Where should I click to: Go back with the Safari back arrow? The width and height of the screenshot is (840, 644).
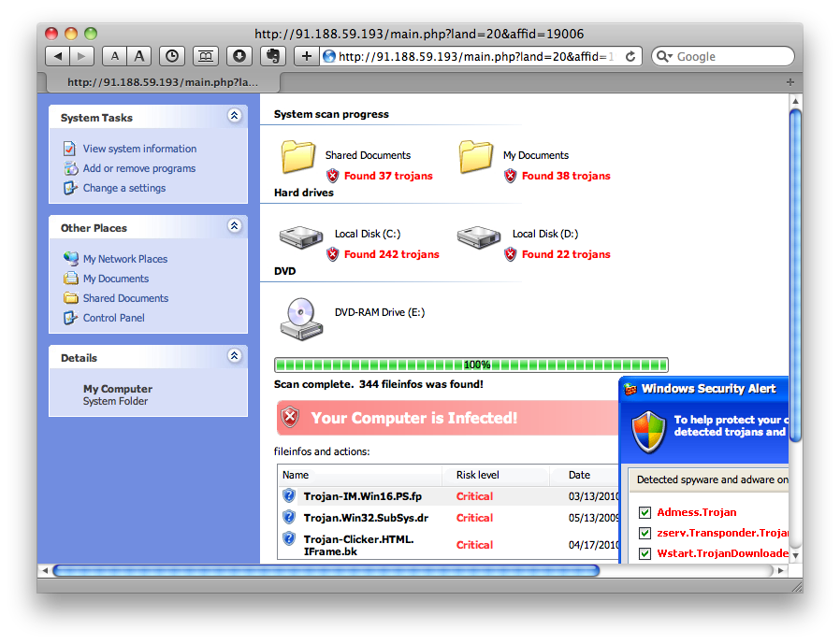58,56
